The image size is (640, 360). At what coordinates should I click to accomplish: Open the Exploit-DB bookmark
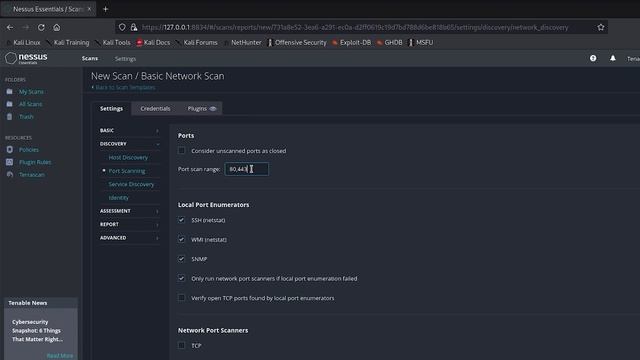[352, 42]
